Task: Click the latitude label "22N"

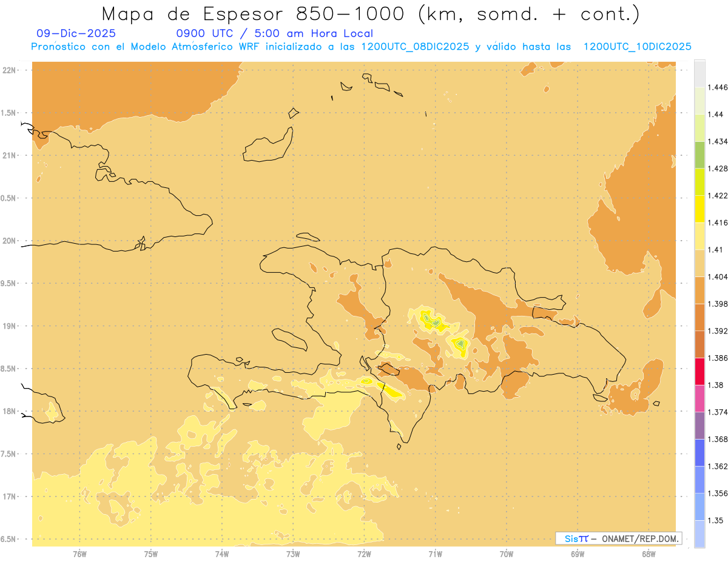Action: [x=10, y=70]
